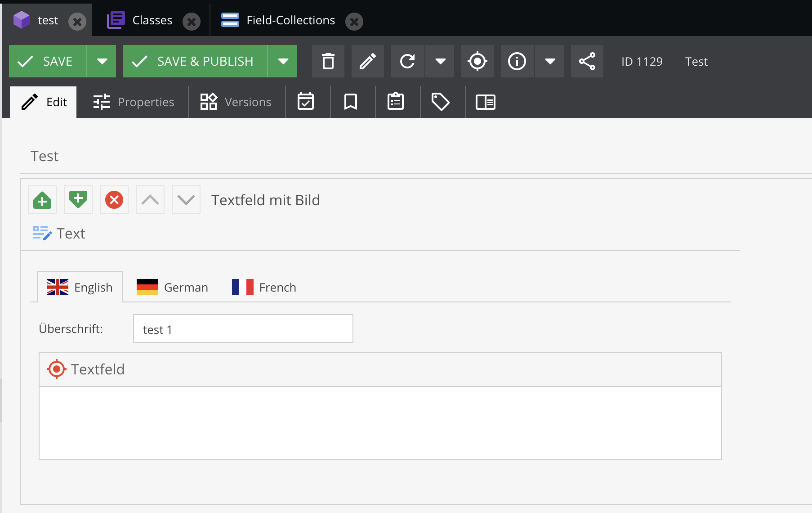Image resolution: width=812 pixels, height=513 pixels.
Task: Open the schedule calendar tab icon
Action: tap(306, 102)
